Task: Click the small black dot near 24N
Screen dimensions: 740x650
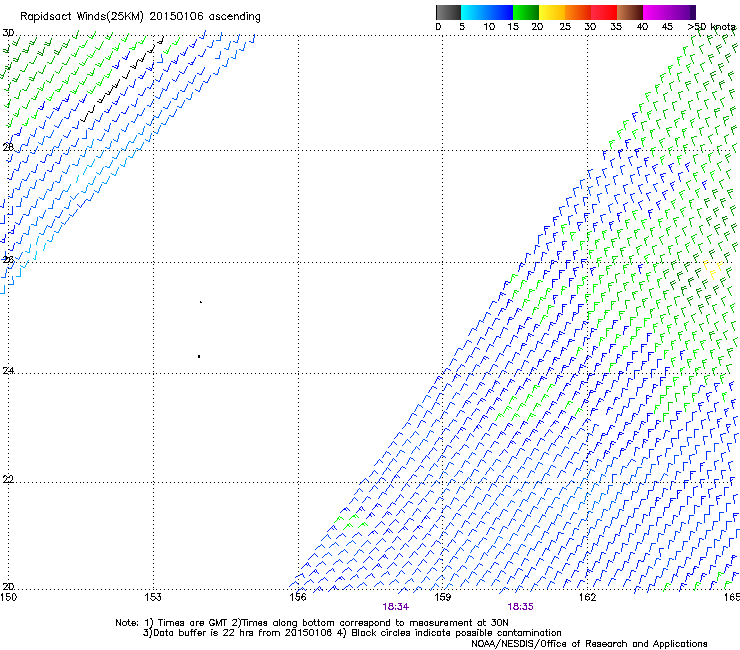Action: (x=199, y=356)
